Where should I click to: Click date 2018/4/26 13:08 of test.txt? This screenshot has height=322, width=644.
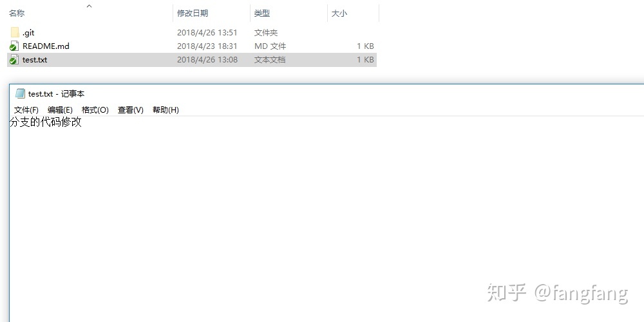207,59
